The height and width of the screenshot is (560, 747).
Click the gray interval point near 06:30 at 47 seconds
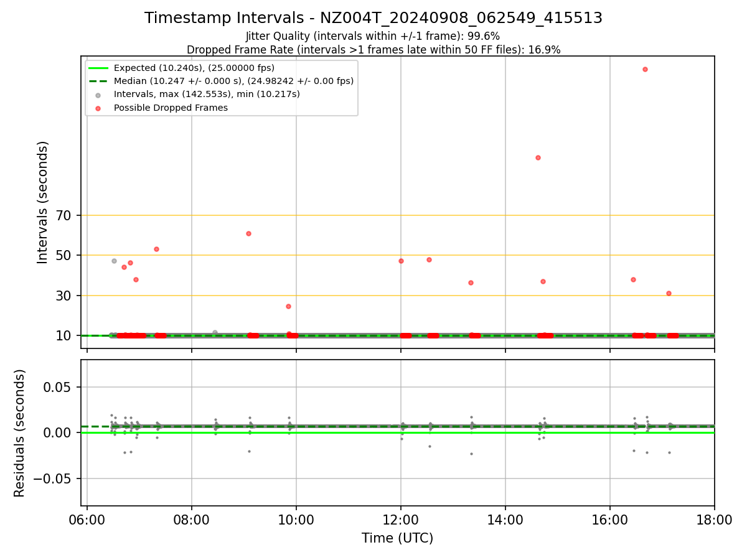click(114, 261)
